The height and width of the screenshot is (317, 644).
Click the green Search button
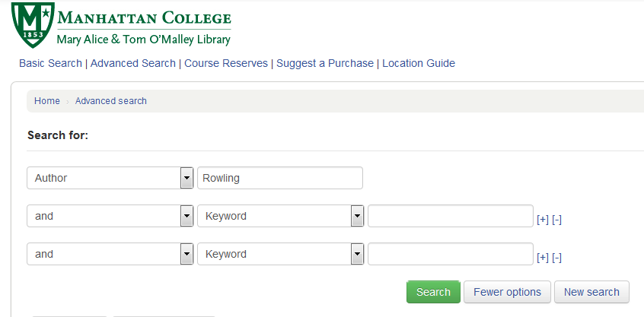click(433, 292)
